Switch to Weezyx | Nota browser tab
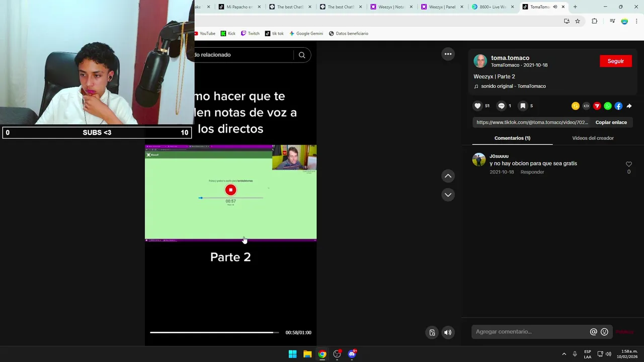 pos(391,7)
